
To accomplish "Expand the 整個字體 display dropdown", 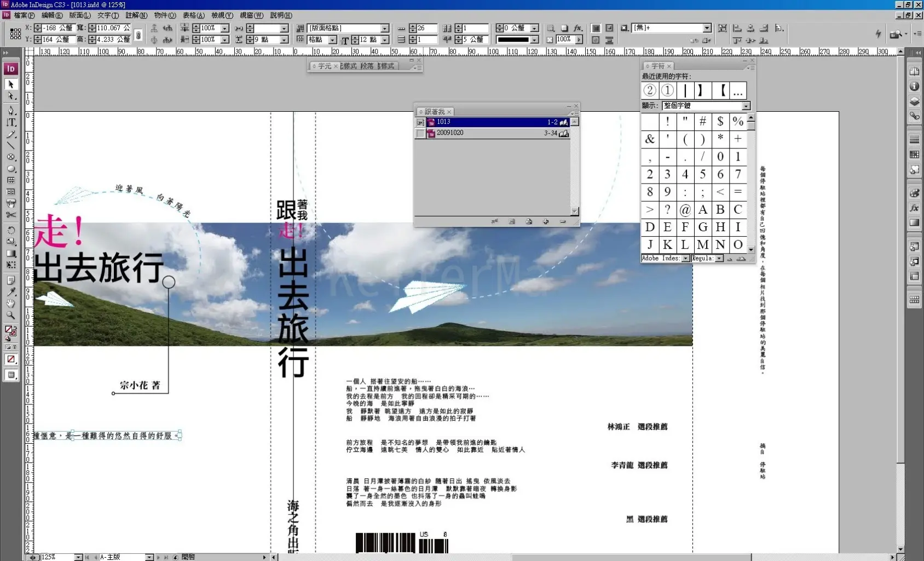I will point(746,106).
